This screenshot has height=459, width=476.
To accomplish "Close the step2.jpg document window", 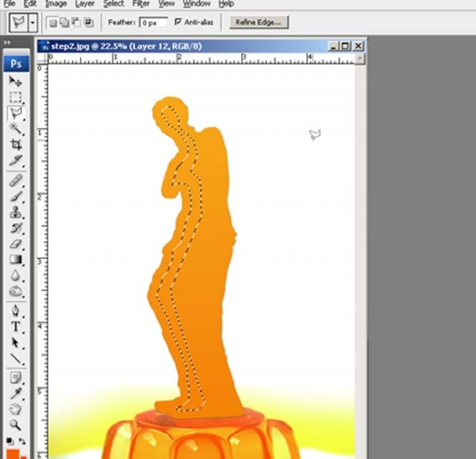I will point(359,46).
